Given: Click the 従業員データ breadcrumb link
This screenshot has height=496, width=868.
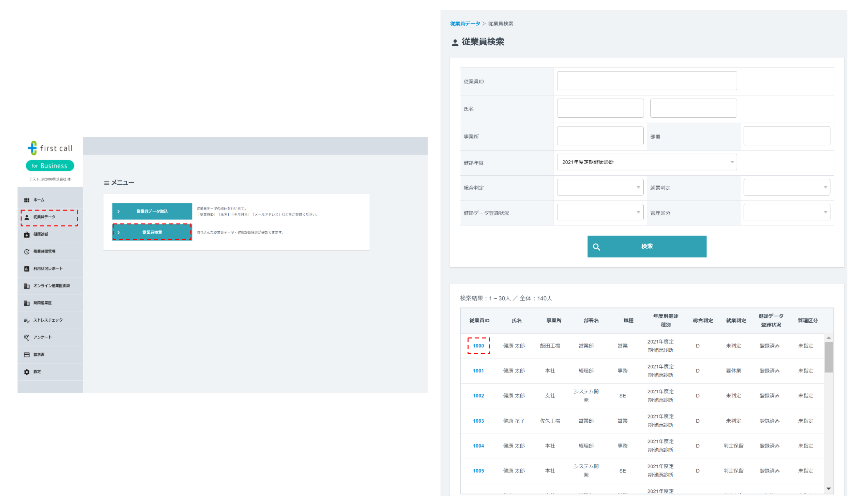Looking at the screenshot, I should point(465,23).
